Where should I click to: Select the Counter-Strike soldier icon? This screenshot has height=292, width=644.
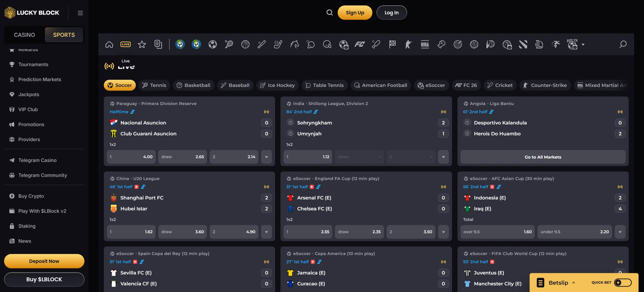(x=408, y=44)
